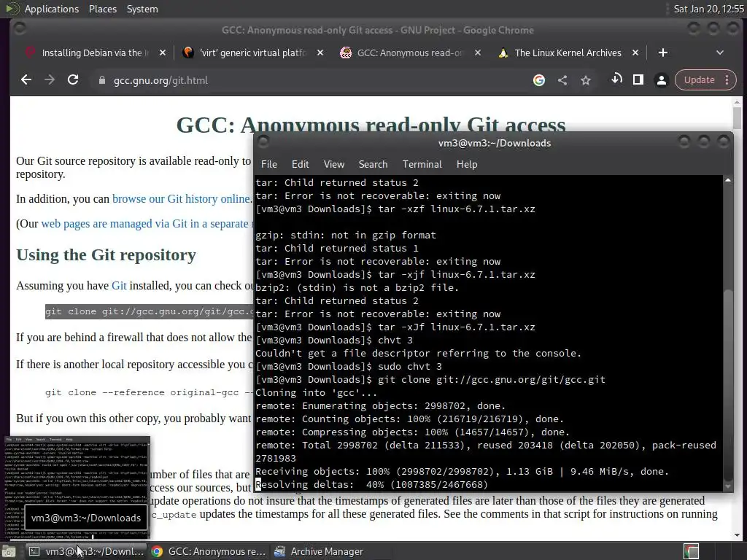This screenshot has height=560, width=747.
Task: Click the clock showing Sat Jan 20
Action: pos(708,9)
